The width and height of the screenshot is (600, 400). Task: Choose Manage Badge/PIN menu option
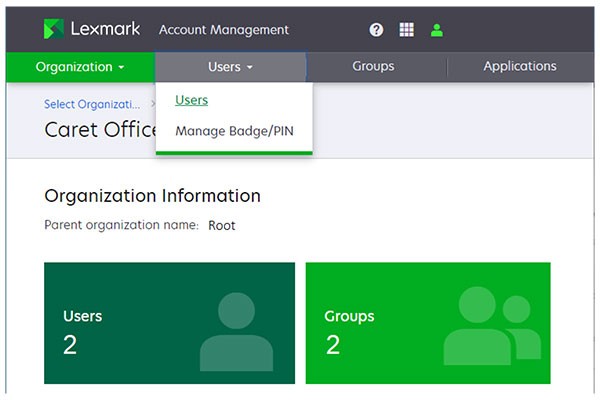click(x=234, y=131)
